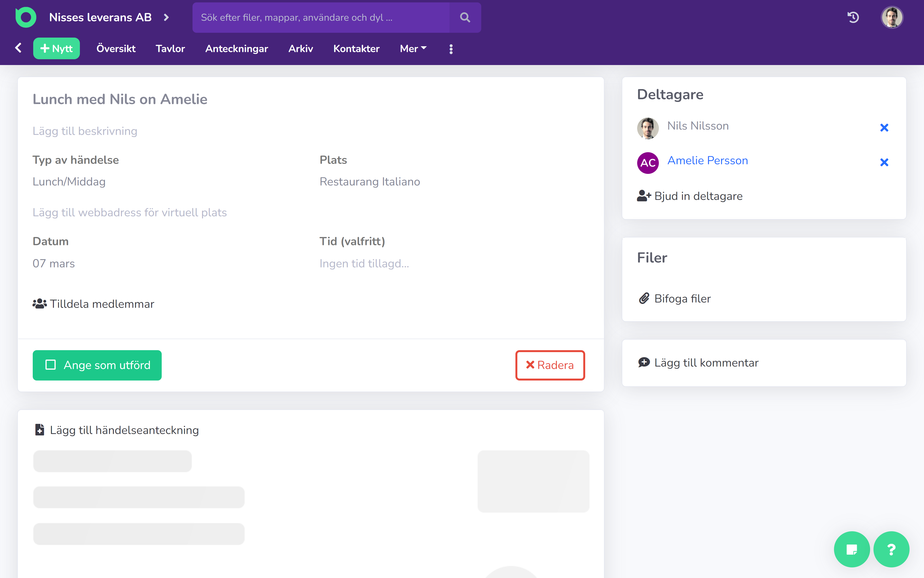The width and height of the screenshot is (924, 578).
Task: Remove participant Amelie Persson with the X
Action: coord(884,163)
